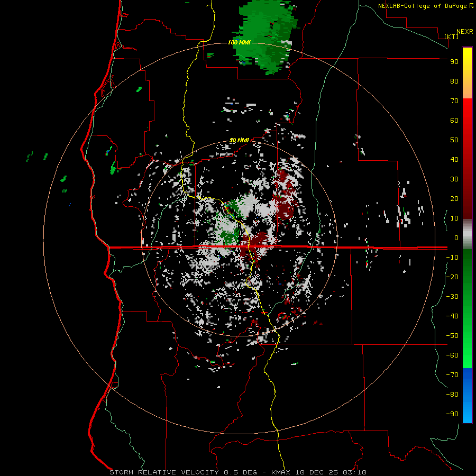476x476 pixels.
Task: Click the 20 value on velocity scale
Action: 454,199
